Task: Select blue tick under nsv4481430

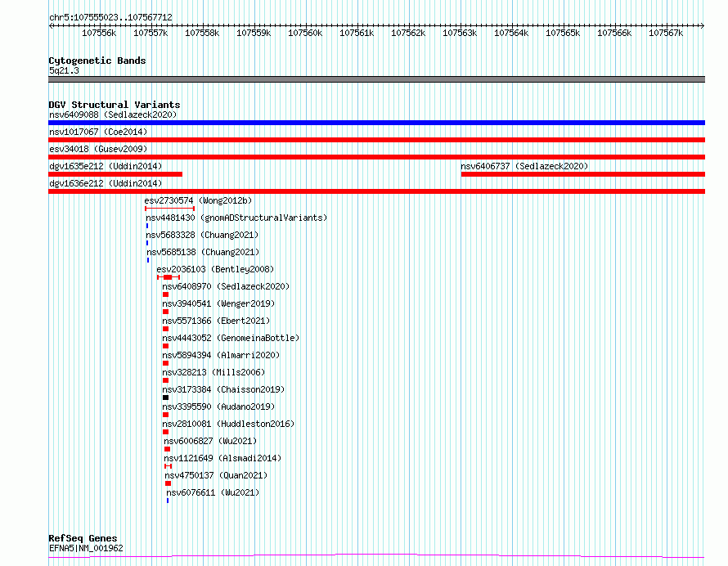Action: pyautogui.click(x=147, y=226)
